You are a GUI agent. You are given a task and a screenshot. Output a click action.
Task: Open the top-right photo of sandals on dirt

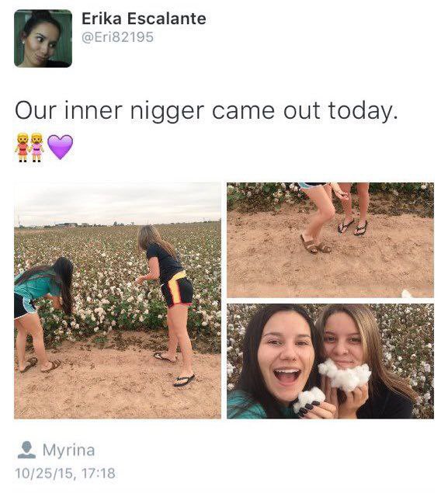pos(331,240)
